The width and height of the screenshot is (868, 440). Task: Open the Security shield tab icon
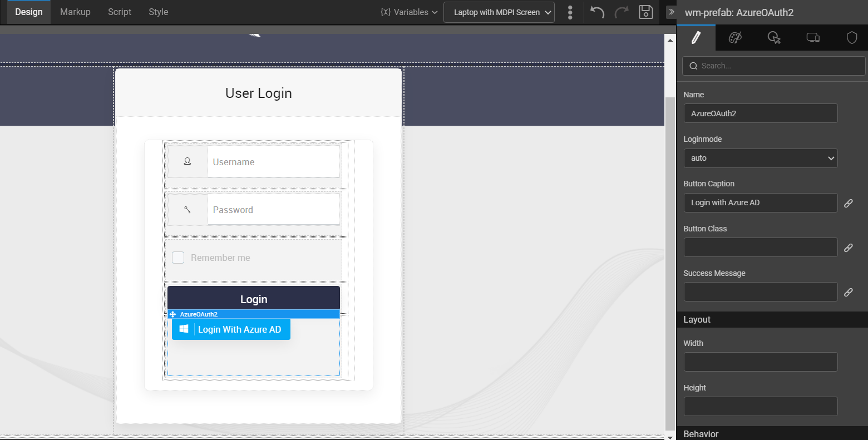[852, 37]
